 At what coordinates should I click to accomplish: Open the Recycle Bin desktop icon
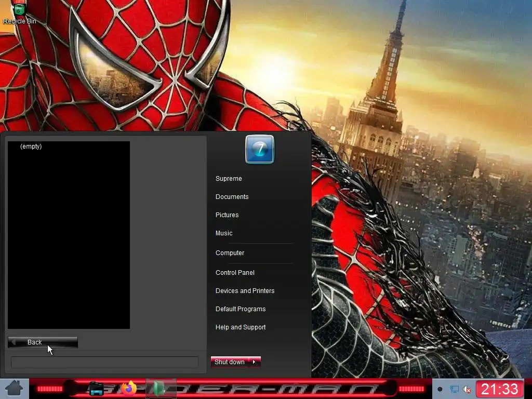[x=19, y=14]
